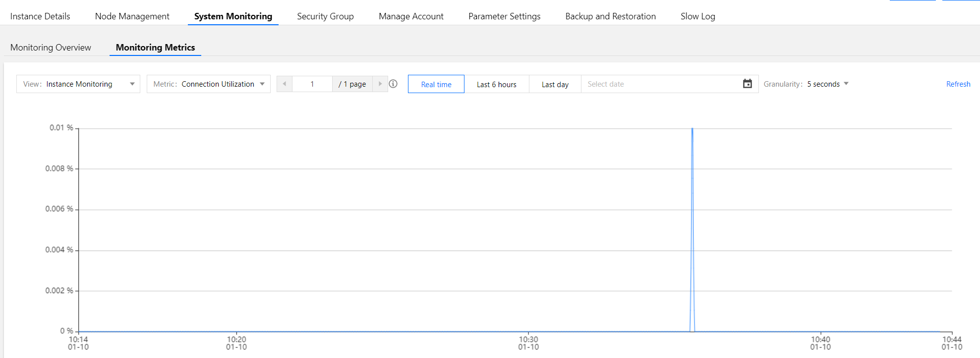The height and width of the screenshot is (358, 980).
Task: Open the Slow Log tab
Action: [697, 16]
